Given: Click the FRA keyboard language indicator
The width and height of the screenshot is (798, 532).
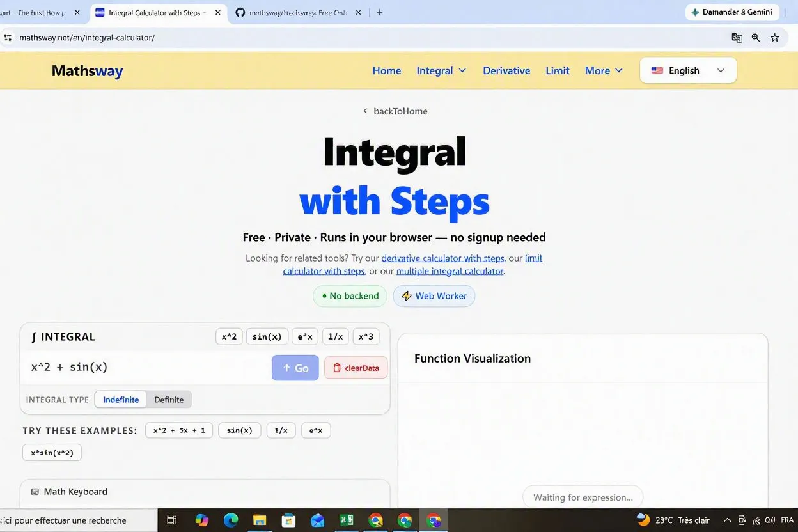Looking at the screenshot, I should [787, 520].
